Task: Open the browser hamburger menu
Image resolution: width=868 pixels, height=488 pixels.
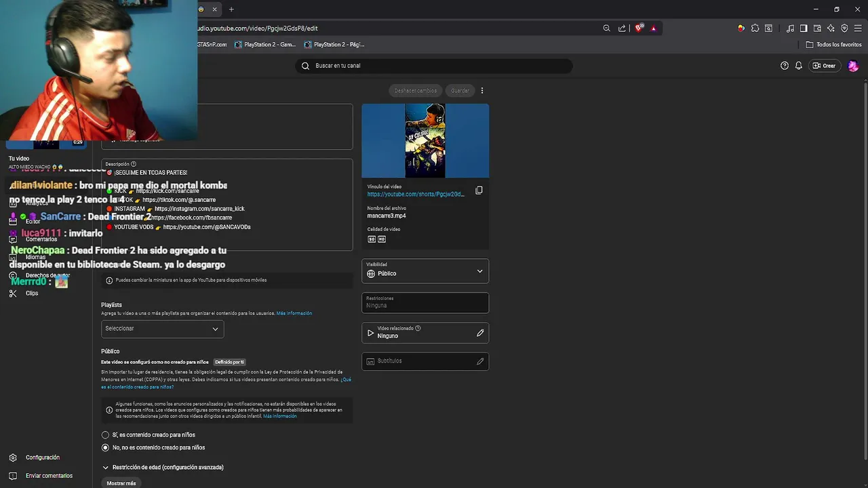Action: (x=858, y=28)
